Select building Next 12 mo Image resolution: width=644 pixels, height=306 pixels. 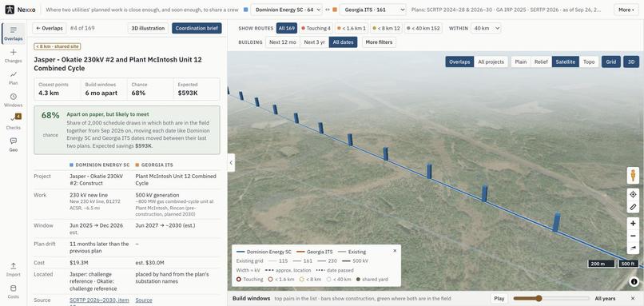click(x=283, y=42)
